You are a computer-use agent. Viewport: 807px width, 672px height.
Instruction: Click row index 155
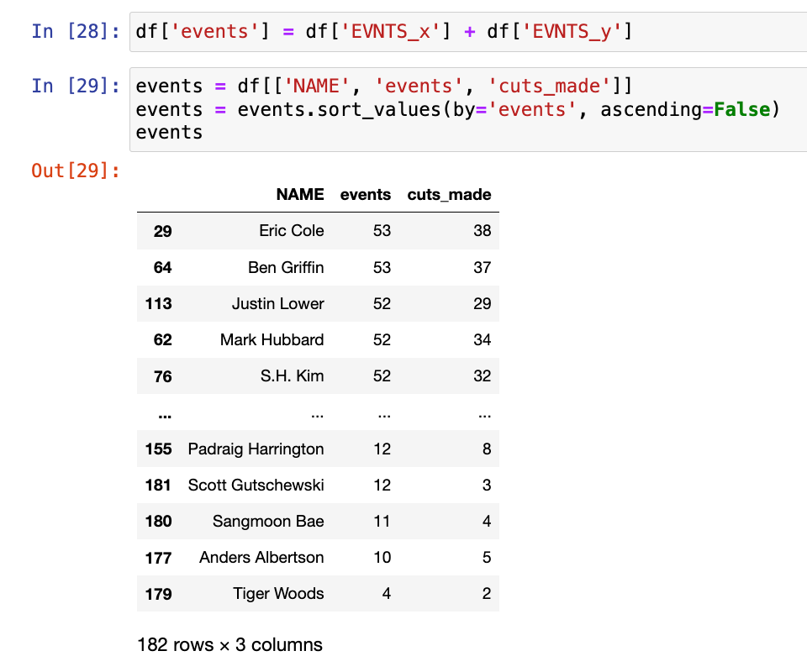click(x=159, y=449)
